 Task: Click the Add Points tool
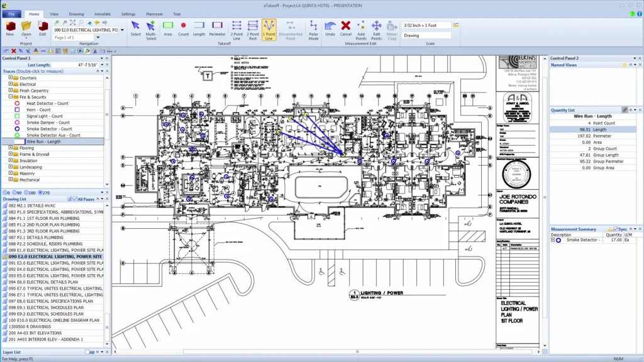(360, 30)
